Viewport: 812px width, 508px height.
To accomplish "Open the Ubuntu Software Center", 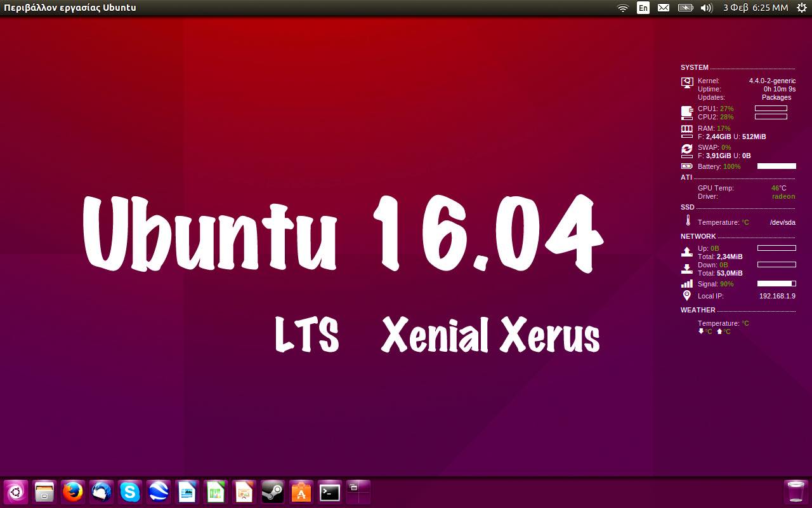I will (x=301, y=491).
